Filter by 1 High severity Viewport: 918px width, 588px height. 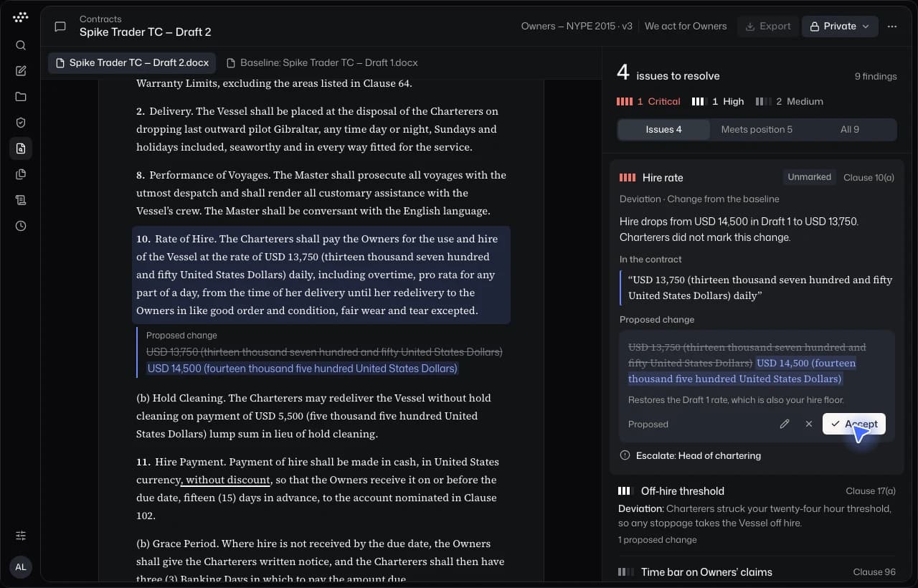[x=718, y=102]
